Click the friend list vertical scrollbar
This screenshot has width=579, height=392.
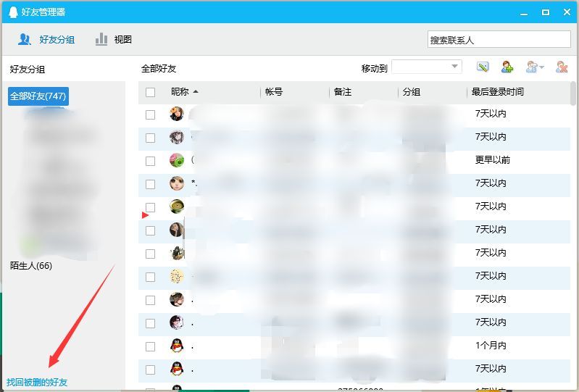[x=573, y=93]
